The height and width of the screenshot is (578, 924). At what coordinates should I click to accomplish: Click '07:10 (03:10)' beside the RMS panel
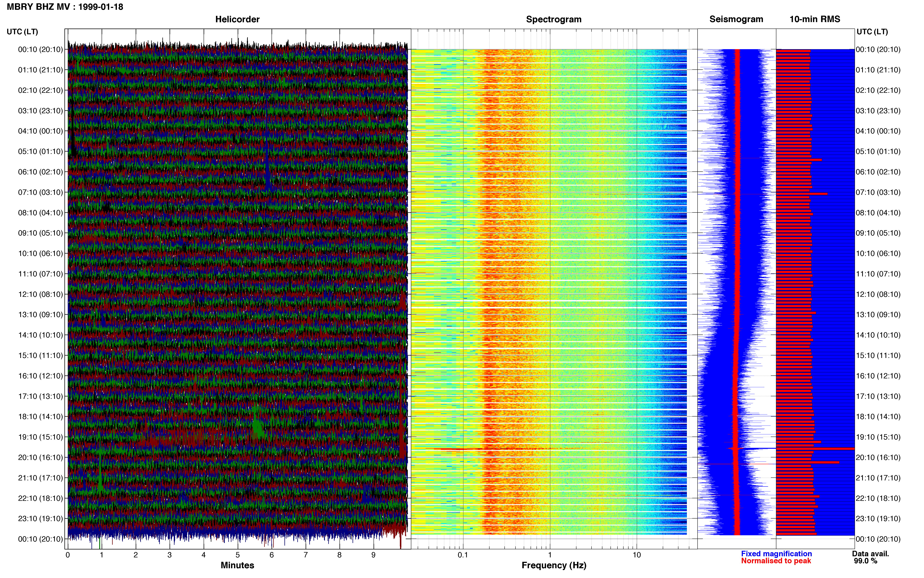click(878, 192)
